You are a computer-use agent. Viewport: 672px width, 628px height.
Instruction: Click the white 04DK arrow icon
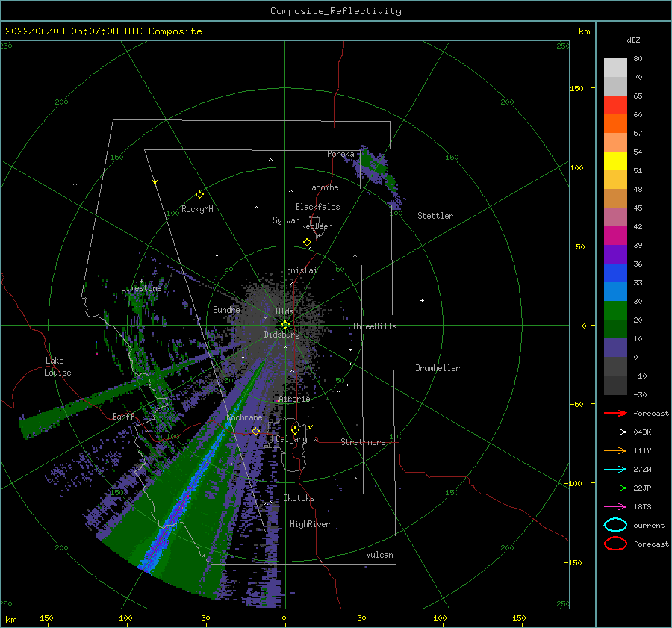(615, 432)
